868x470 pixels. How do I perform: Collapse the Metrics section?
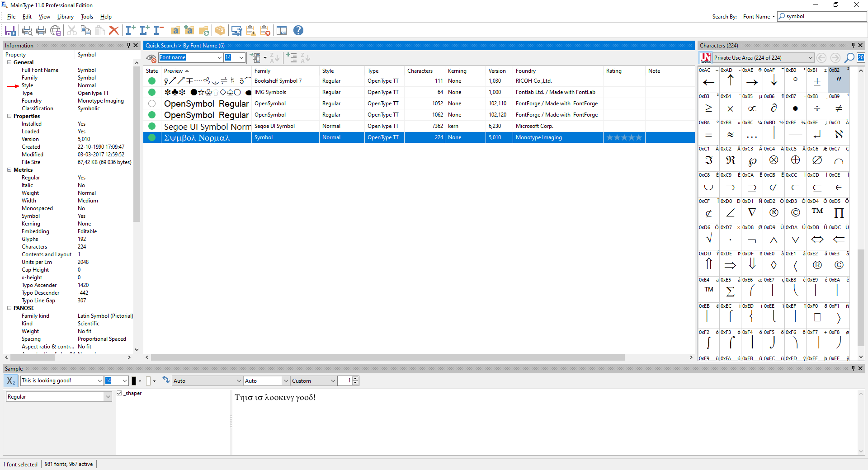9,170
